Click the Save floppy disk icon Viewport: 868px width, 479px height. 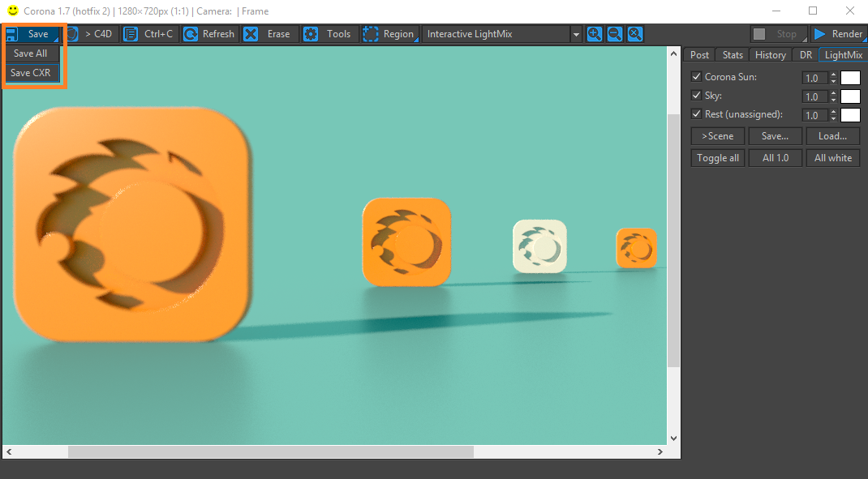tap(12, 34)
